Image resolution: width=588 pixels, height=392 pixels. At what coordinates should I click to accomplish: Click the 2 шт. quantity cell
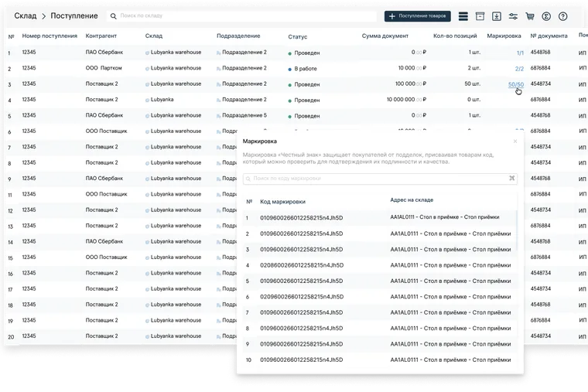pyautogui.click(x=474, y=68)
